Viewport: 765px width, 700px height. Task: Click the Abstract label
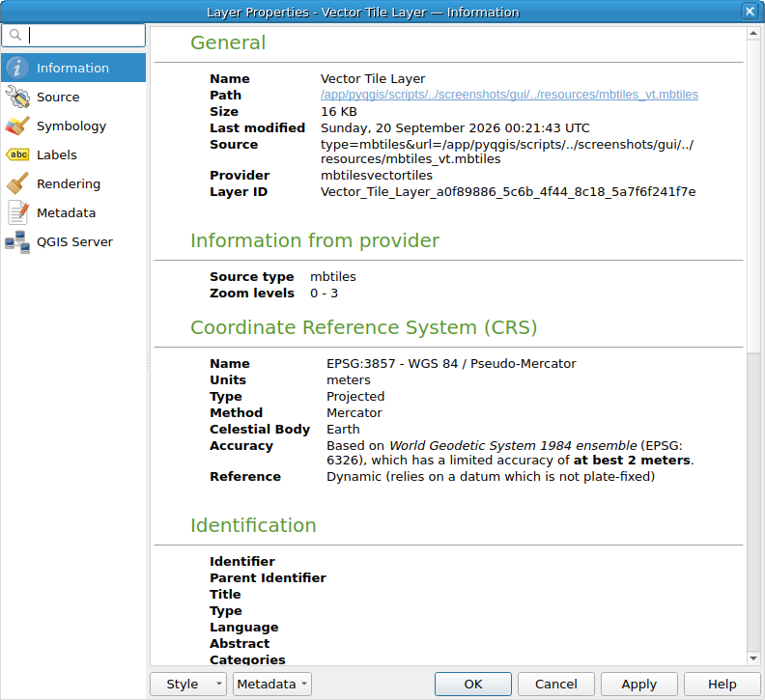pyautogui.click(x=240, y=644)
